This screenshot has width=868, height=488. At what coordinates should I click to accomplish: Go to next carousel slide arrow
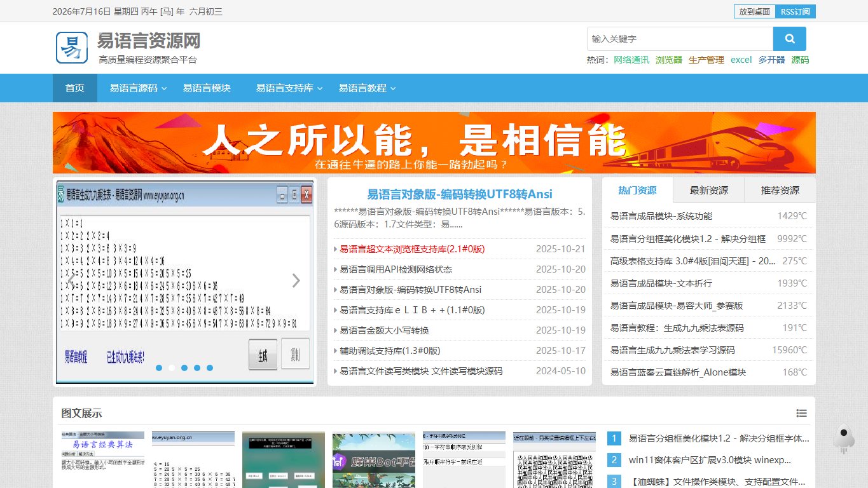296,280
